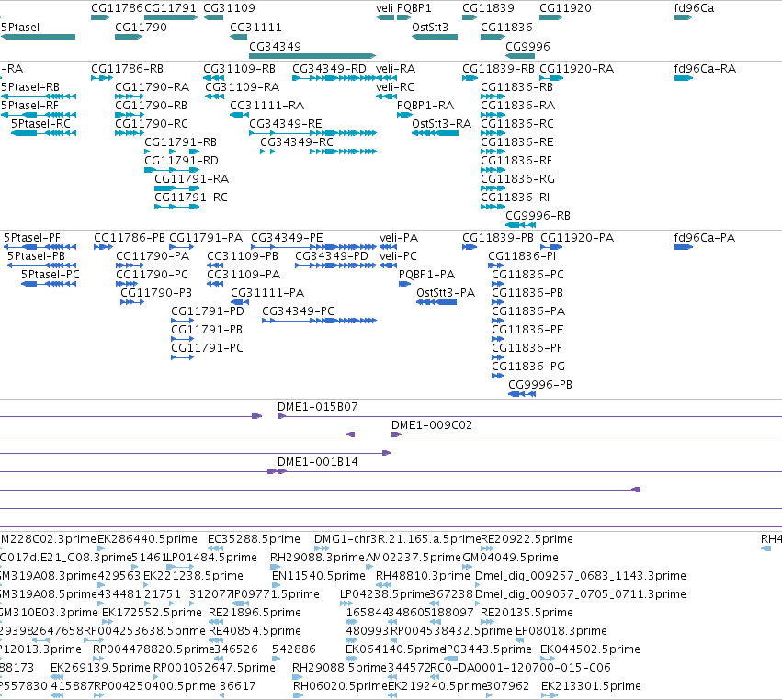
Task: Click EST RE20135.5prime label
Action: (x=527, y=613)
